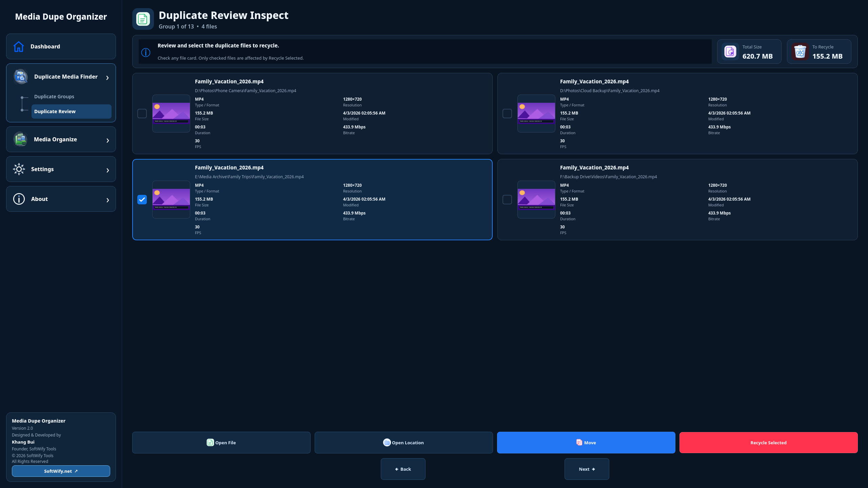Click the Cloud Backup video thumbnail
This screenshot has width=868, height=488.
(536, 114)
